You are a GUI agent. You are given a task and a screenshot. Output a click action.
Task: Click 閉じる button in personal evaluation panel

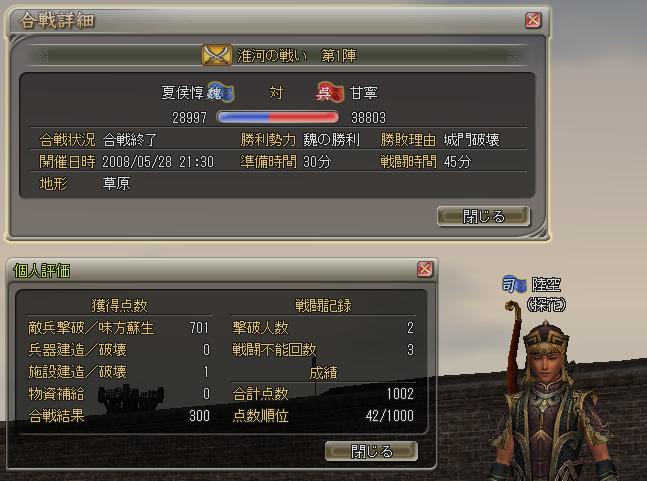click(x=371, y=451)
